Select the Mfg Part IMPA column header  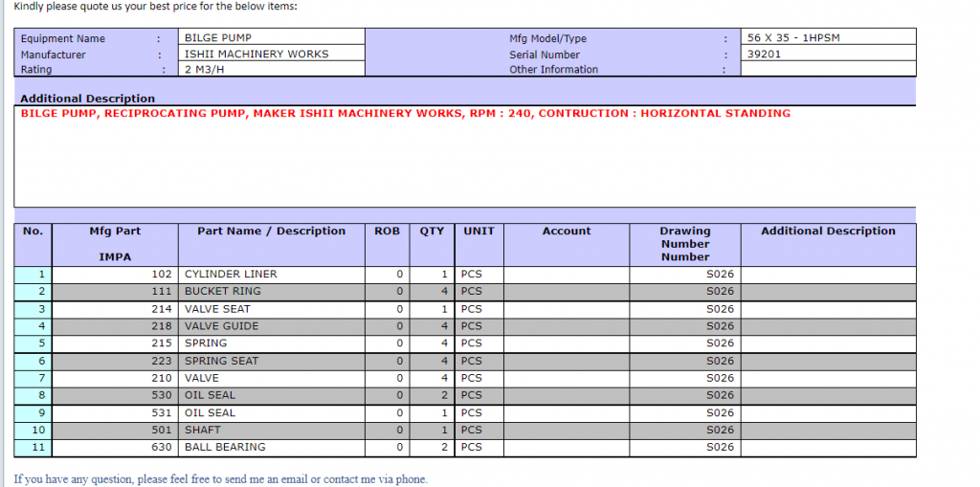coord(115,244)
